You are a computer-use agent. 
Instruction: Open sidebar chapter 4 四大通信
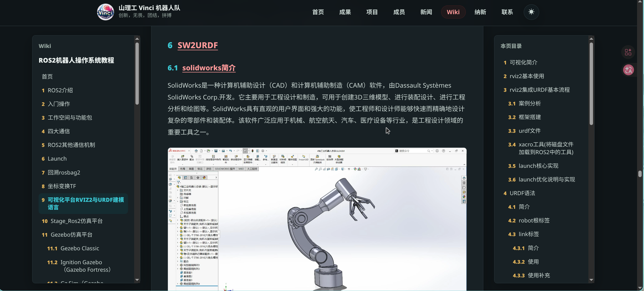click(x=83, y=131)
